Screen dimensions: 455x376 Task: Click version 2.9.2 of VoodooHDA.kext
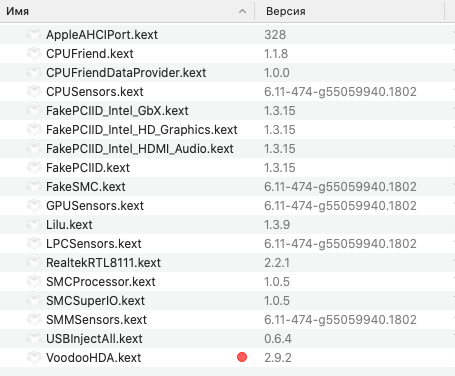coord(278,358)
